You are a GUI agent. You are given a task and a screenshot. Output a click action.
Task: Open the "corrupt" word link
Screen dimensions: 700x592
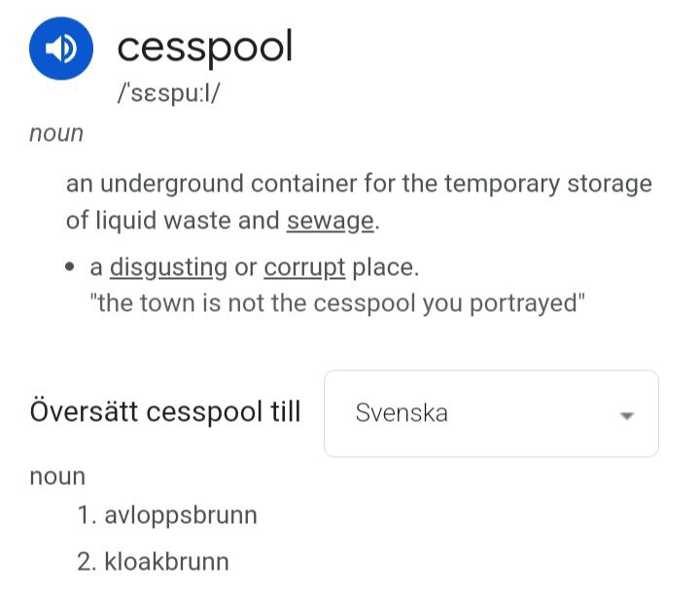coord(304,266)
